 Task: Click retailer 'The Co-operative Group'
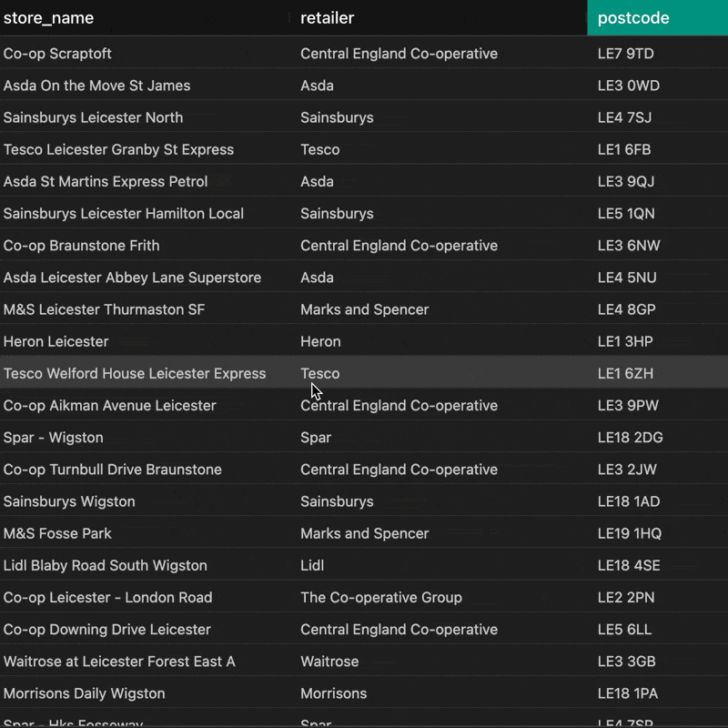point(381,598)
